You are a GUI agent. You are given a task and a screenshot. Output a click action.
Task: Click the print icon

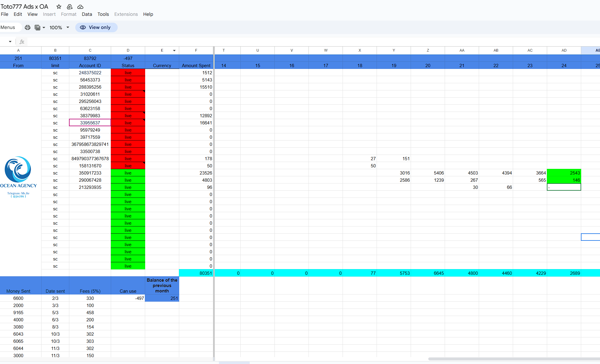[x=27, y=27]
